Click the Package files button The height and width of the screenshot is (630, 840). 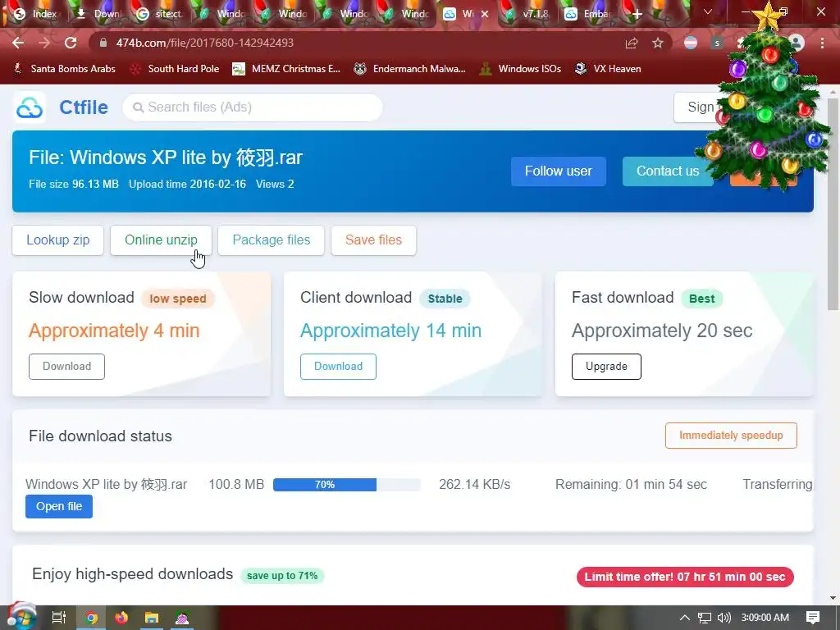271,240
